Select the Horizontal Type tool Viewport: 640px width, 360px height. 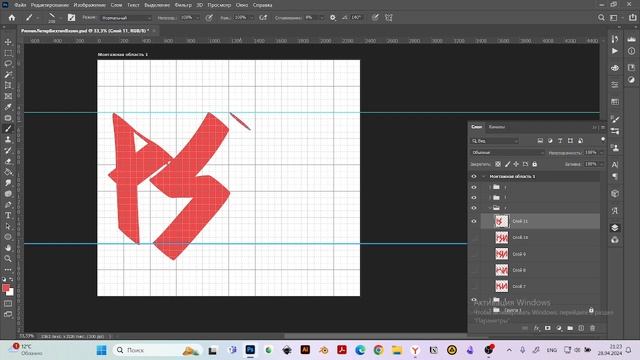(8, 215)
